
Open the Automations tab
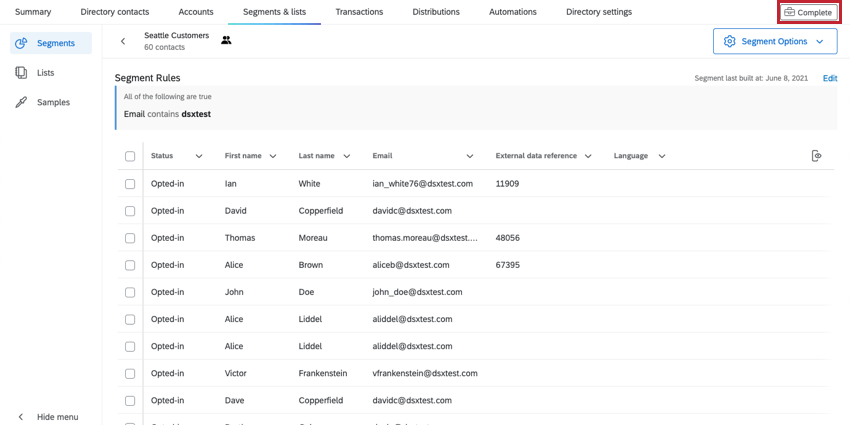(512, 12)
